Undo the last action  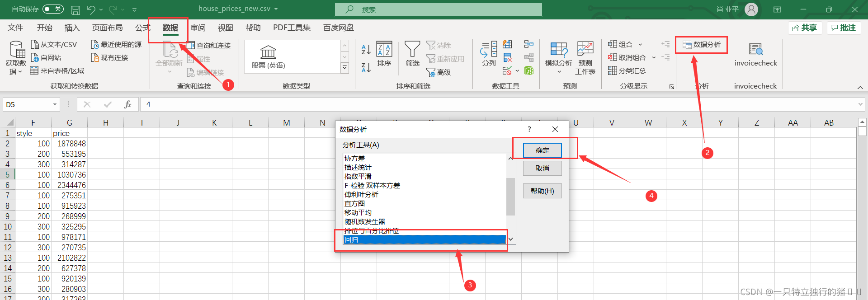point(91,9)
